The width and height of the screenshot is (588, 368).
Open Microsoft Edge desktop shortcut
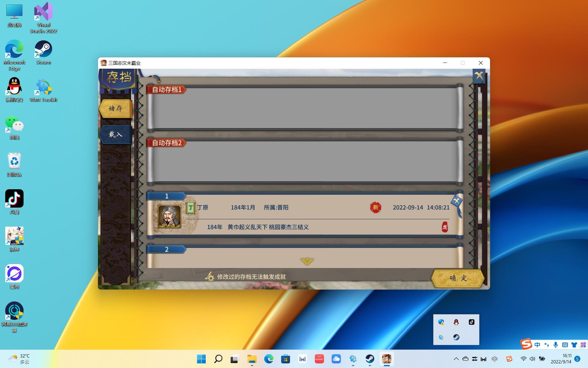tap(14, 55)
